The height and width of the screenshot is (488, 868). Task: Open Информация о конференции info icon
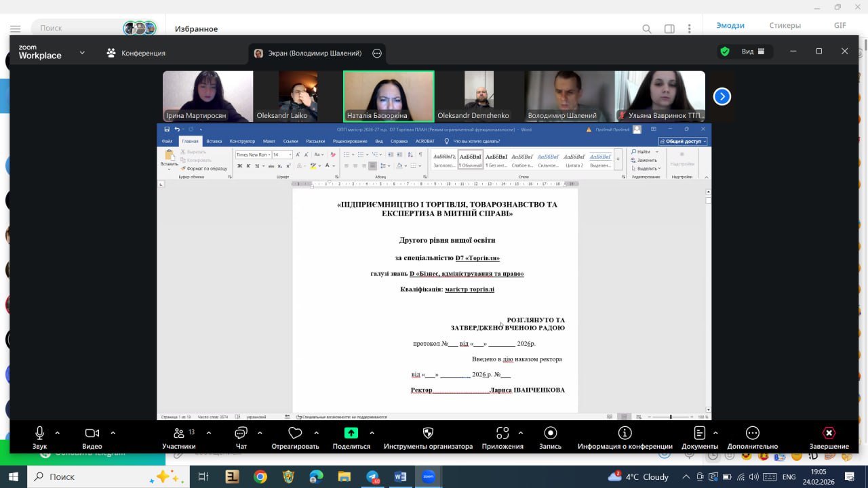click(625, 434)
